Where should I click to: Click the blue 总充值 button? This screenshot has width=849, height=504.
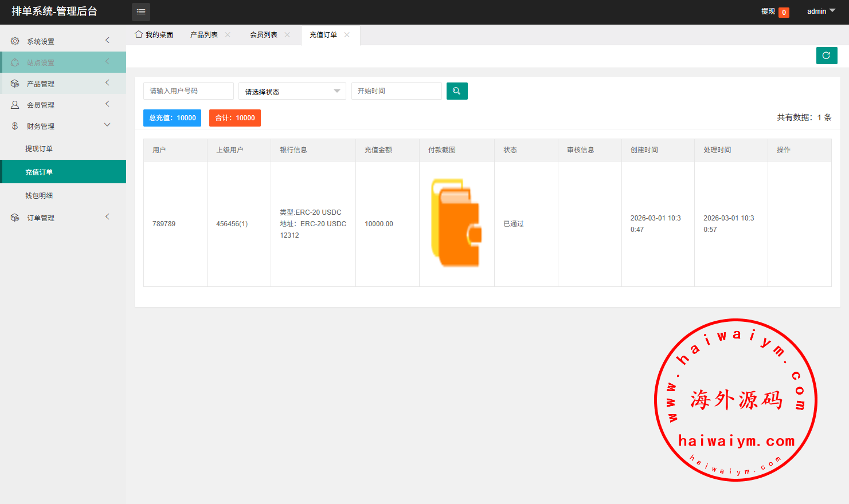[x=172, y=118]
